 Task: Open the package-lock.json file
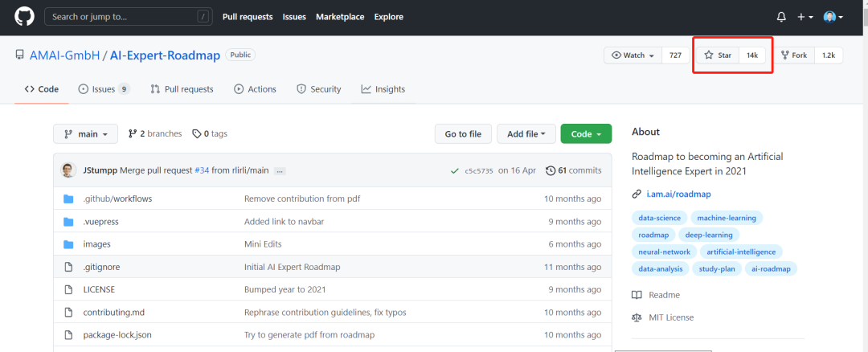tap(117, 335)
